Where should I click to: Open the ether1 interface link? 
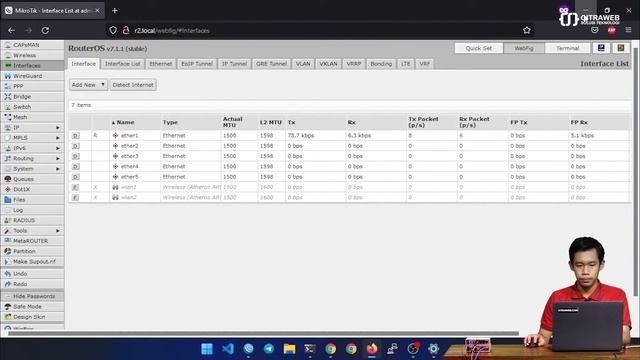(x=129, y=136)
